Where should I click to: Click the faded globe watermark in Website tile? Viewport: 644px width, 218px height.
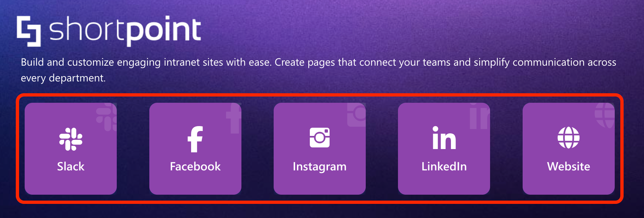point(605,115)
